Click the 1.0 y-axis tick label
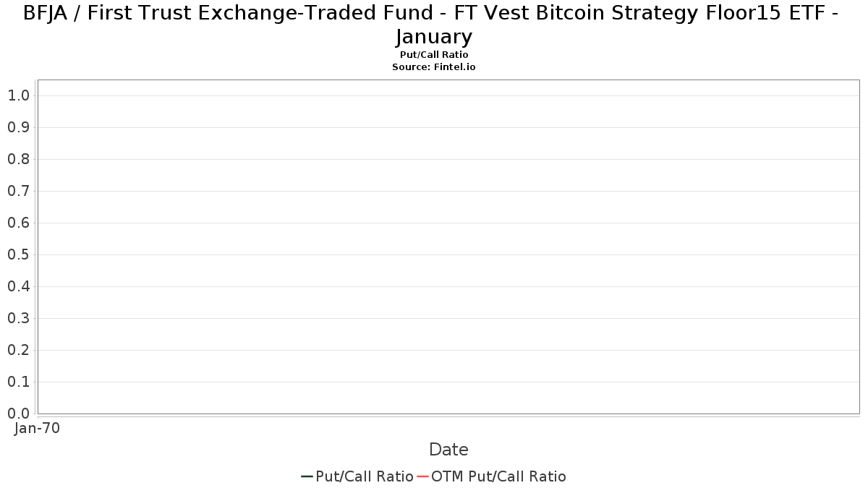This screenshot has width=868, height=488. (18, 95)
